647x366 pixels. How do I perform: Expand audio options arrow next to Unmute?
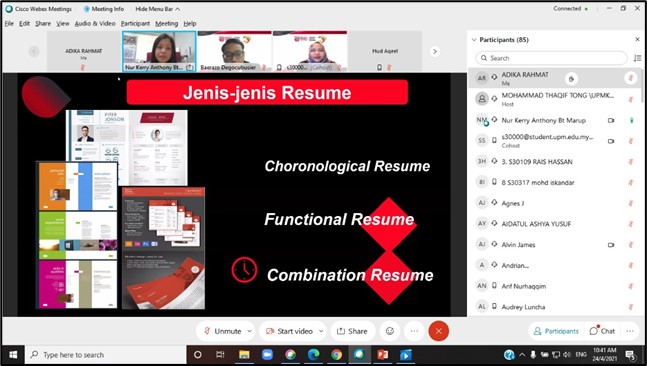[x=249, y=331]
